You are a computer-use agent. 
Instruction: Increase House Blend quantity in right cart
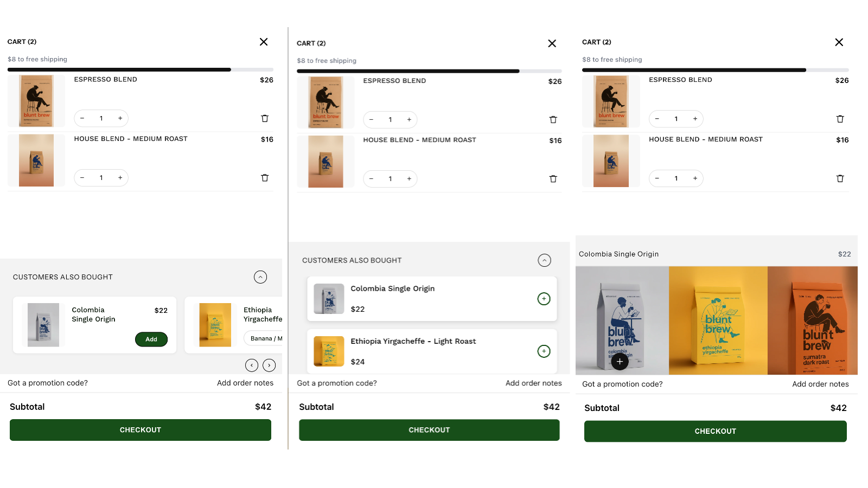point(695,178)
